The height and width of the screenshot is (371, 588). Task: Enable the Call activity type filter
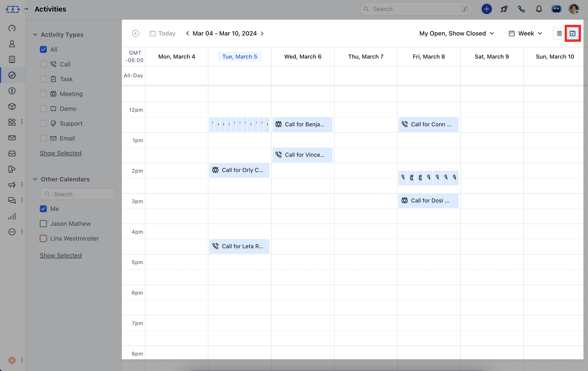point(43,64)
